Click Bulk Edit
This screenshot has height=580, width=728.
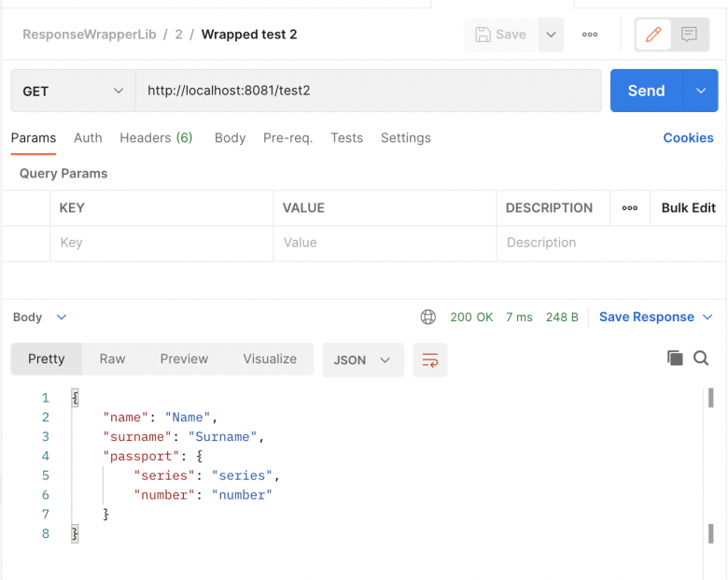point(689,208)
